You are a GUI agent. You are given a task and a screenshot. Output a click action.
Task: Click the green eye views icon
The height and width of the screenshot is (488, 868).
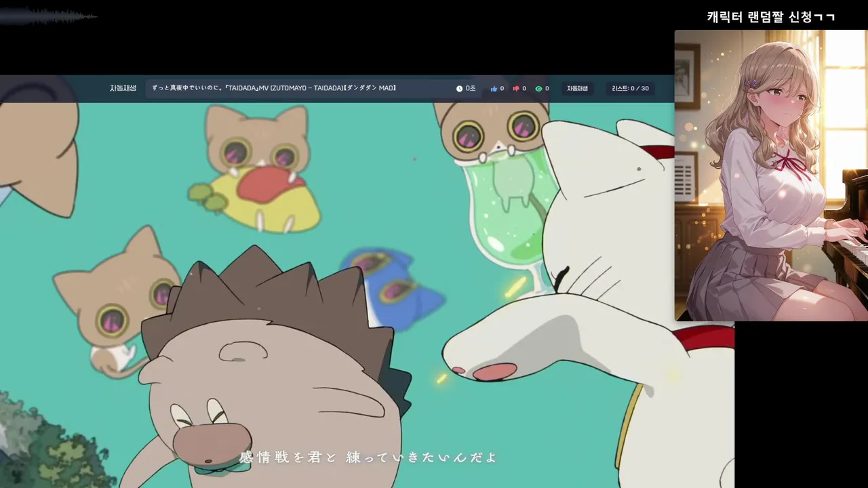tap(538, 89)
